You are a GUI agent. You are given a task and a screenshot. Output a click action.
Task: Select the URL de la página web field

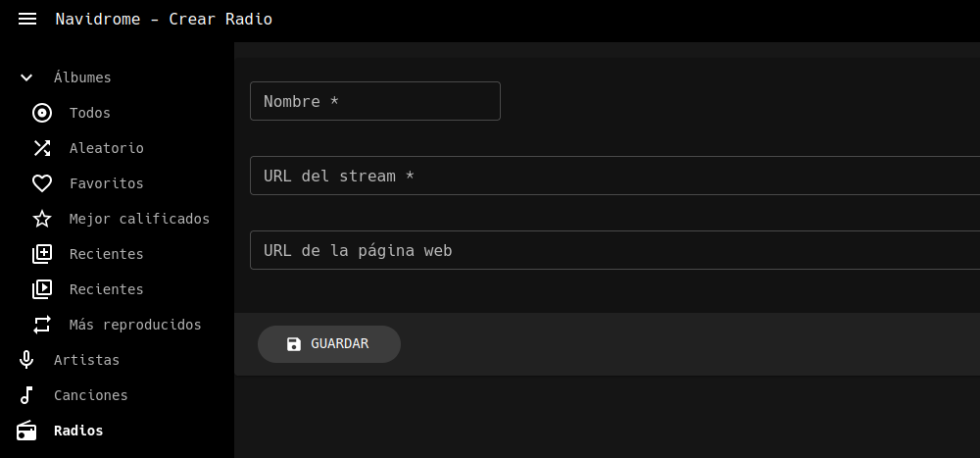pyautogui.click(x=614, y=250)
